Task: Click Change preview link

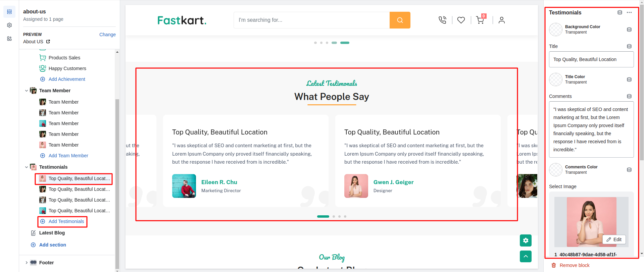Action: 107,35
